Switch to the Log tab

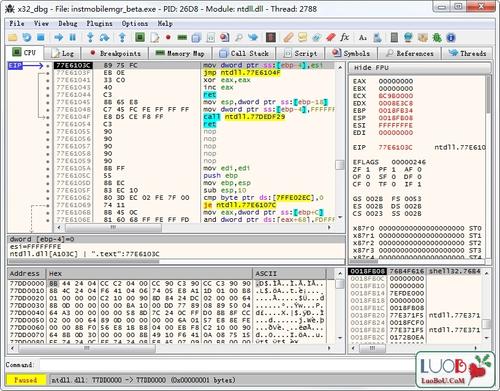point(63,53)
